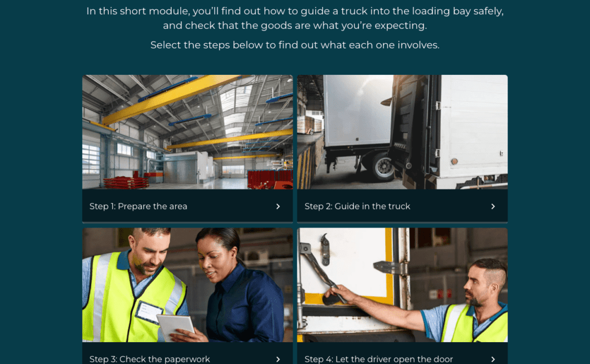Select 'Step 2: Guide in the truck' label
The height and width of the screenshot is (364, 590).
click(357, 206)
